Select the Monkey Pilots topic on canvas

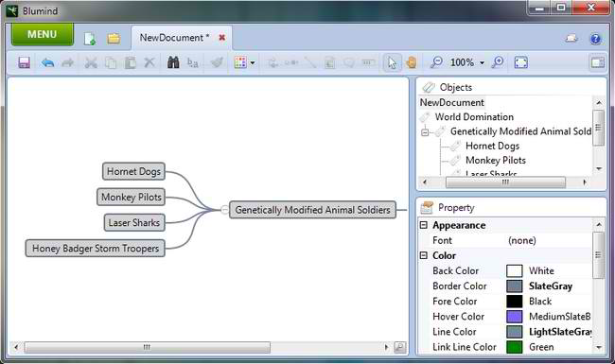pos(131,197)
